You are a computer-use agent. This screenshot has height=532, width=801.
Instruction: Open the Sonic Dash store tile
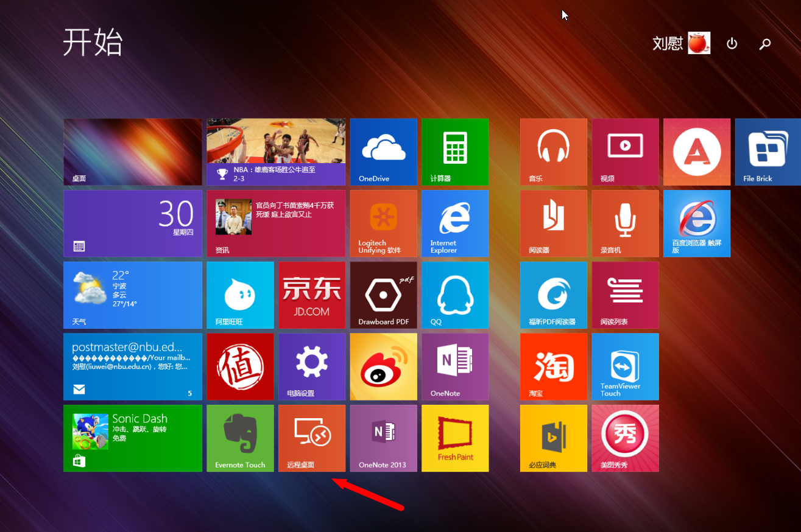click(133, 438)
